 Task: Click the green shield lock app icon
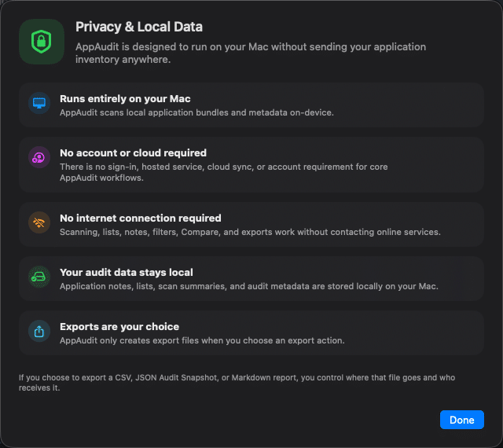click(x=42, y=42)
